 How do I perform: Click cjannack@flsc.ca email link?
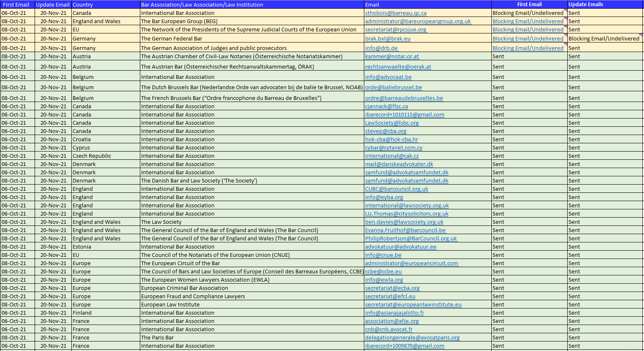click(387, 107)
